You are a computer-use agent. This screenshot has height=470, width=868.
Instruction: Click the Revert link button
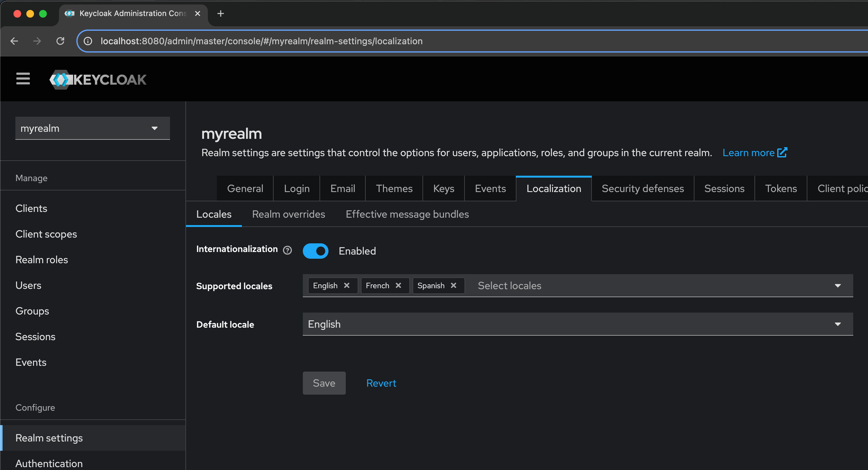pyautogui.click(x=381, y=383)
